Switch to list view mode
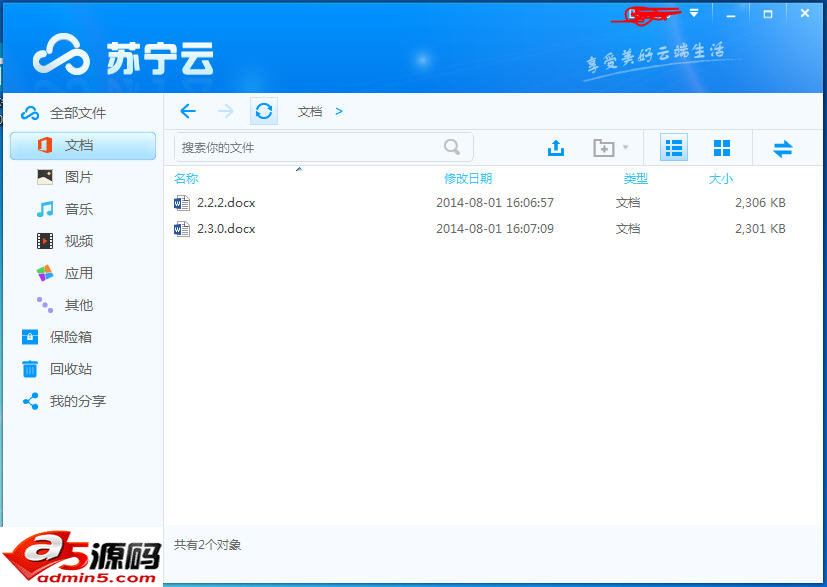827x587 pixels. click(x=673, y=147)
